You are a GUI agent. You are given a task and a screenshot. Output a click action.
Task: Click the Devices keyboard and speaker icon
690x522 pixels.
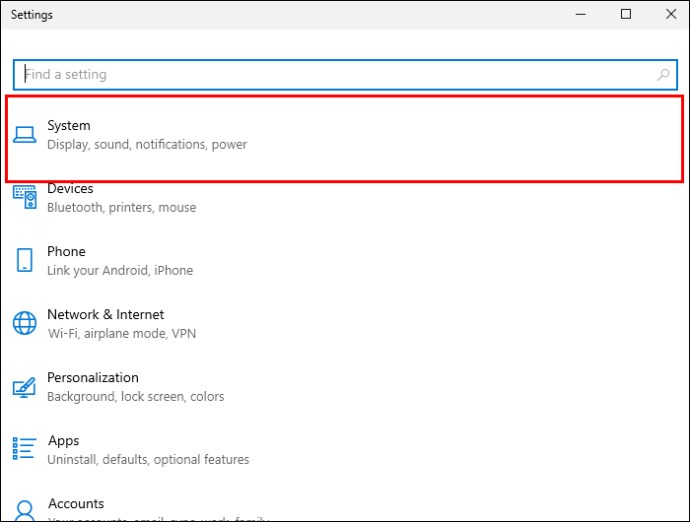25,198
